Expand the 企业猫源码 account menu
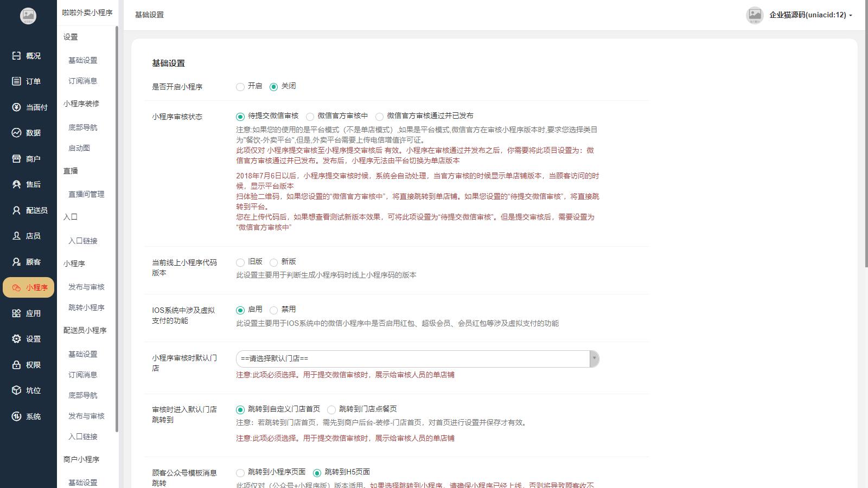The height and width of the screenshot is (488, 868). coord(810,15)
